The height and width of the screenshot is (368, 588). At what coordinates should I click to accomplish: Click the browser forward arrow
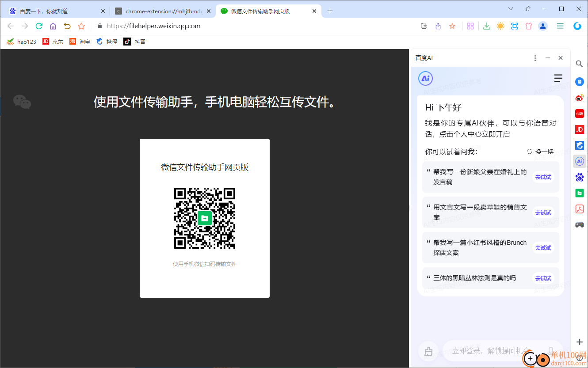pyautogui.click(x=25, y=26)
